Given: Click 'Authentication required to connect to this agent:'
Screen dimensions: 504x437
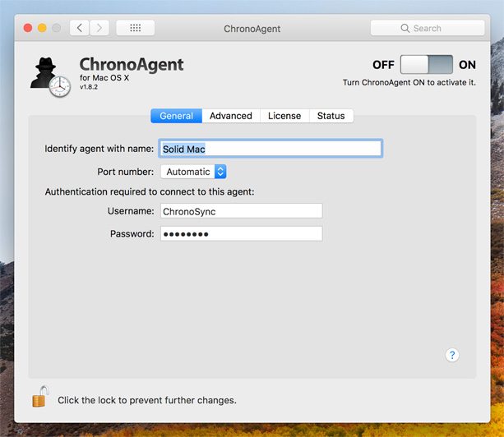Looking at the screenshot, I should click(150, 191).
